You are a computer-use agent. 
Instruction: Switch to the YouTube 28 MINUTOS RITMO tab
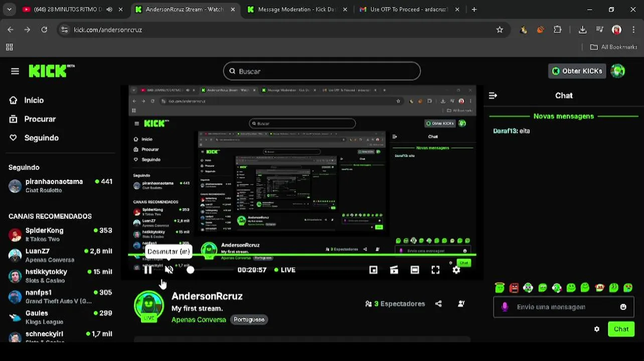(68, 9)
